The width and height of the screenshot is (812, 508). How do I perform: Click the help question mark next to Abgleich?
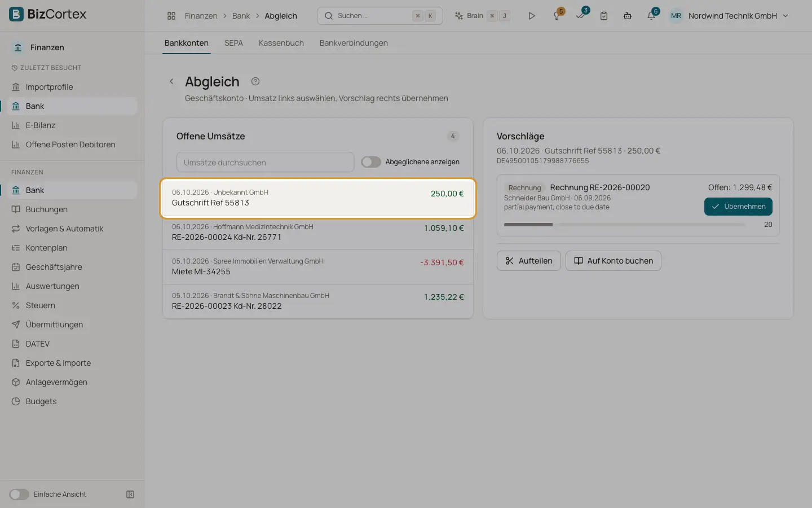[255, 81]
